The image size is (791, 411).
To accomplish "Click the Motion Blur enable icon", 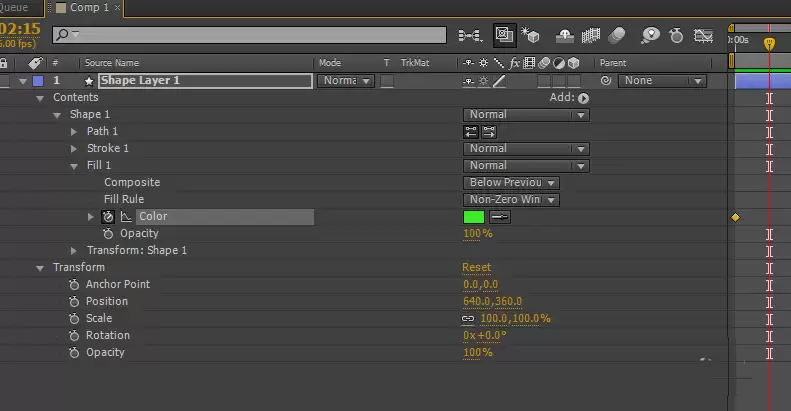I will [616, 35].
